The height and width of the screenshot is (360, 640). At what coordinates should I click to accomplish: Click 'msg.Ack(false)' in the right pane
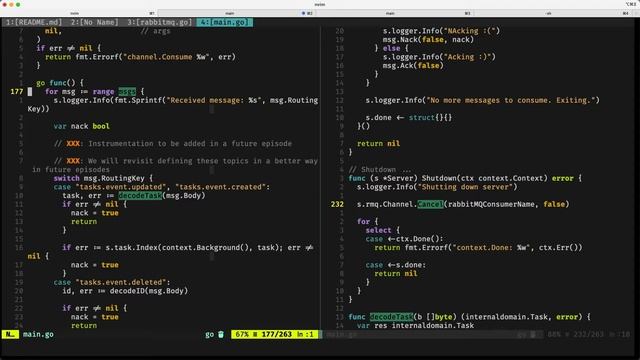(x=413, y=66)
